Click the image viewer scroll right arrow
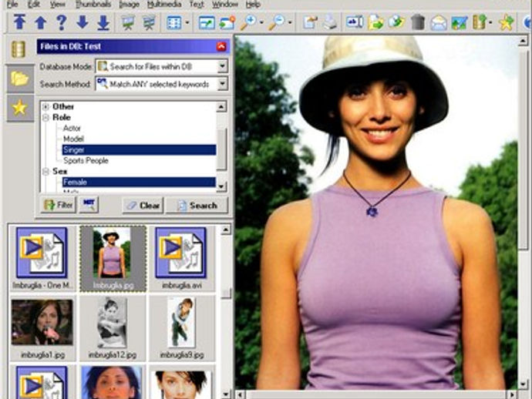Viewport: 532px width, 399px height. (x=512, y=394)
